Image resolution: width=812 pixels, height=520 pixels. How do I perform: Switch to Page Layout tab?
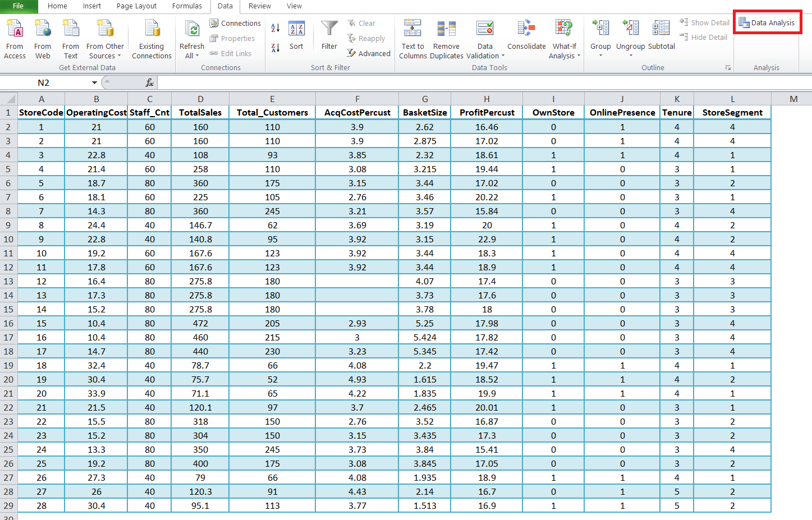point(136,6)
